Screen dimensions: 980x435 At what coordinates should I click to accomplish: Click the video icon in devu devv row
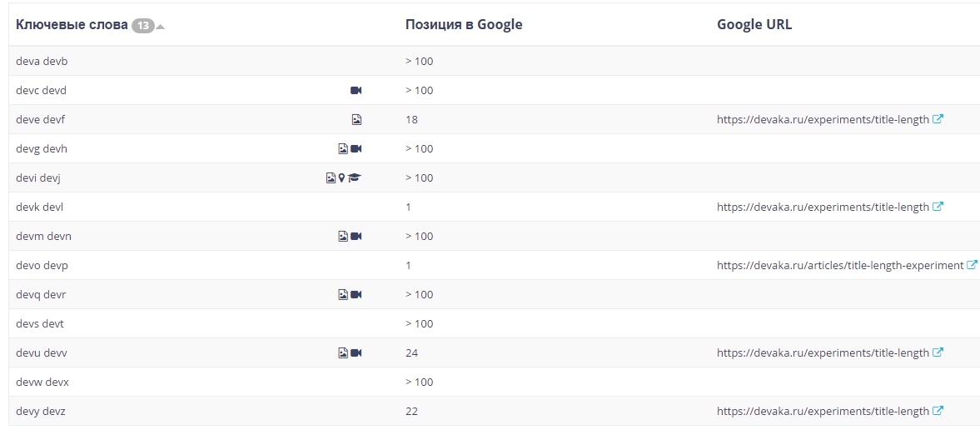[x=356, y=352]
